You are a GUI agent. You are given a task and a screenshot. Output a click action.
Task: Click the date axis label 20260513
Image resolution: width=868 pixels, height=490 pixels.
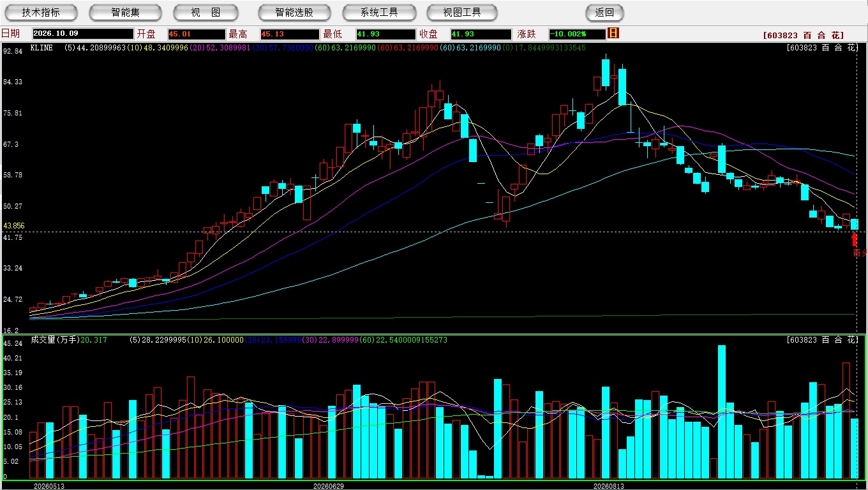[x=49, y=486]
